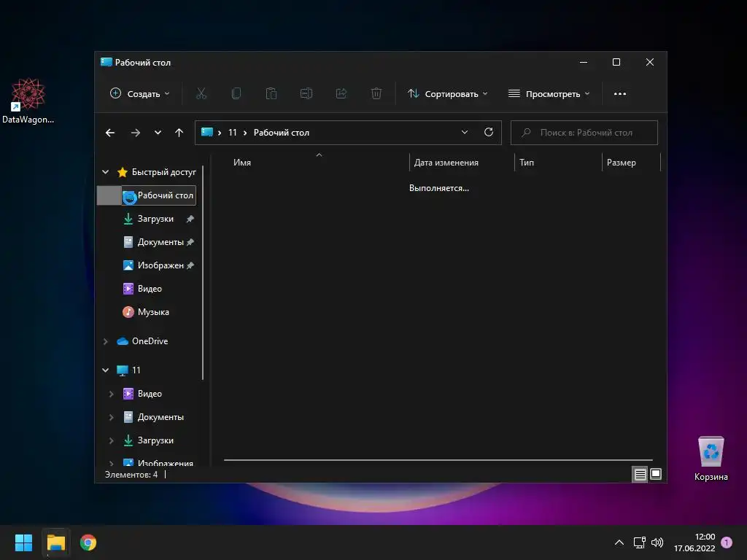
Task: Open the Корзина recycle bin icon
Action: (711, 459)
